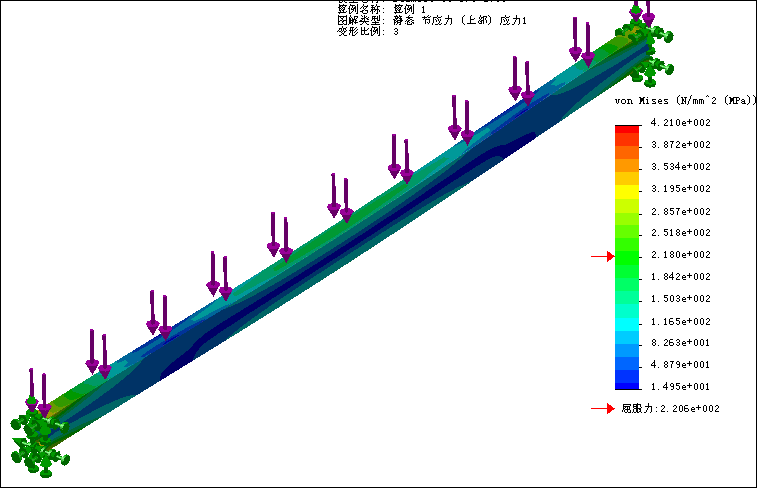757x488 pixels.
Task: Click the 1.495e+001 minimum legend value
Action: (x=680, y=387)
